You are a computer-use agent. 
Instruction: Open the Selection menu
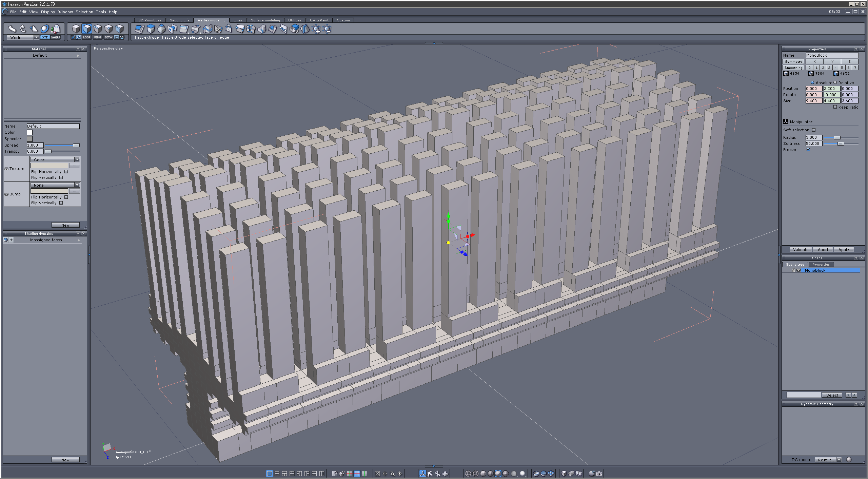click(84, 12)
